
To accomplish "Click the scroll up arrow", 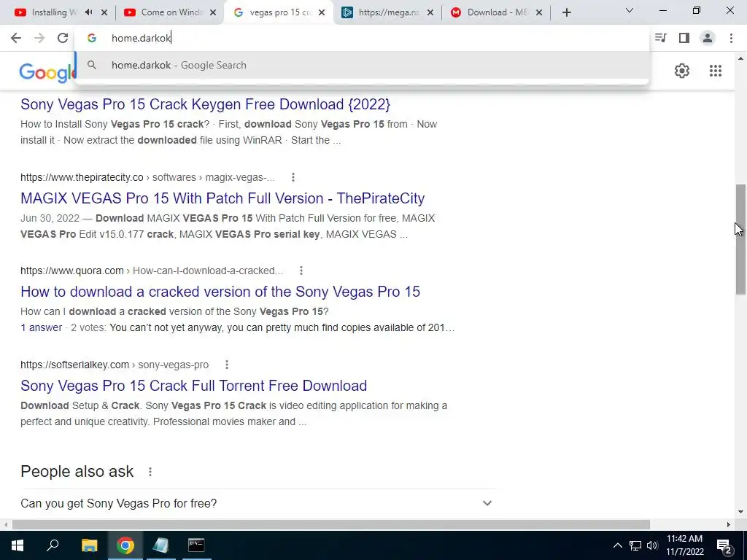I will tap(740, 58).
